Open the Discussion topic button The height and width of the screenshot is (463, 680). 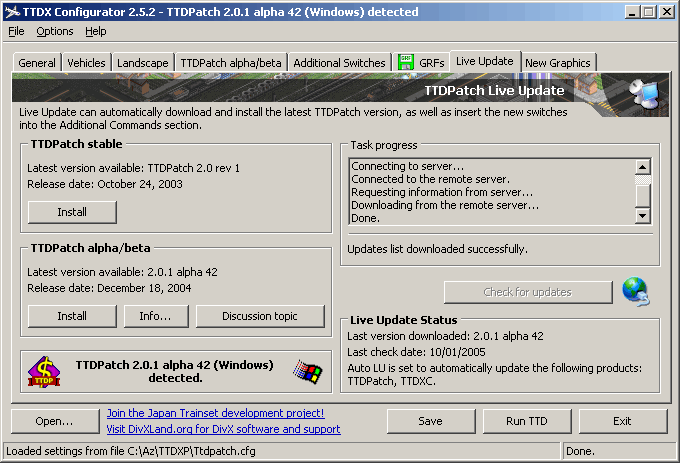(x=260, y=316)
